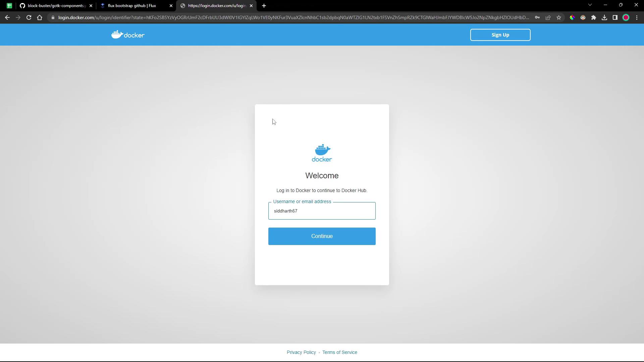Expand the tab search chevron

(590, 5)
